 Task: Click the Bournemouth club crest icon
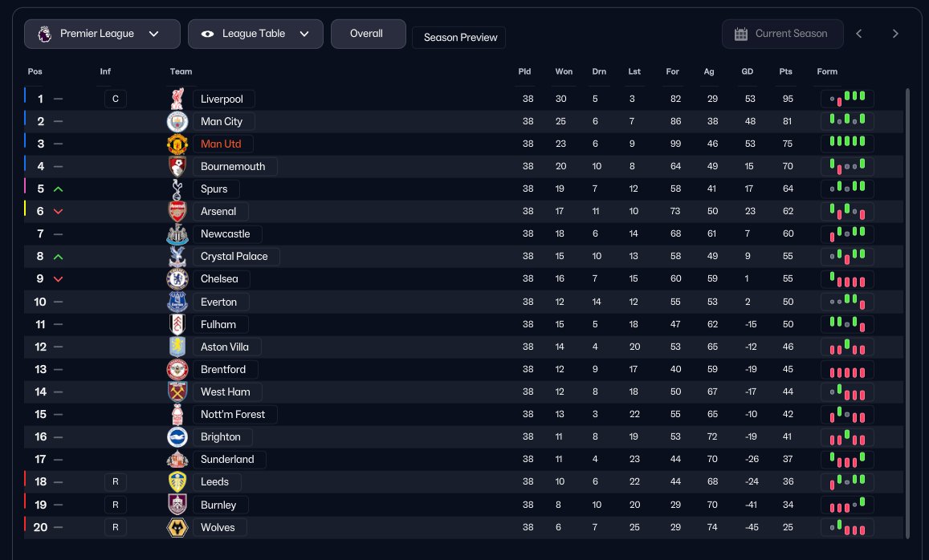point(177,167)
